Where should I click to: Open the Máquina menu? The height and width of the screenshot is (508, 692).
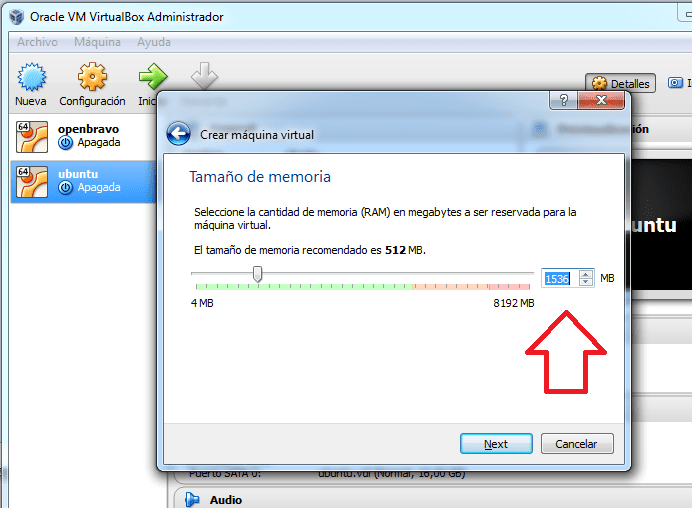(x=97, y=42)
